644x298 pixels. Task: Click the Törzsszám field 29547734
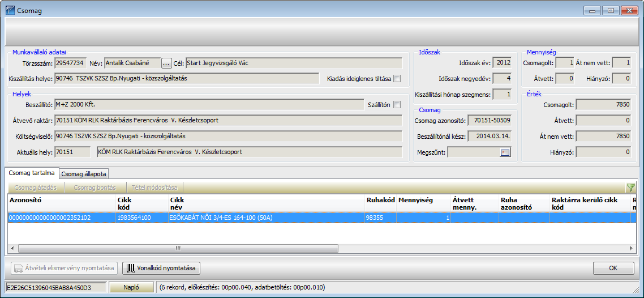pos(70,63)
